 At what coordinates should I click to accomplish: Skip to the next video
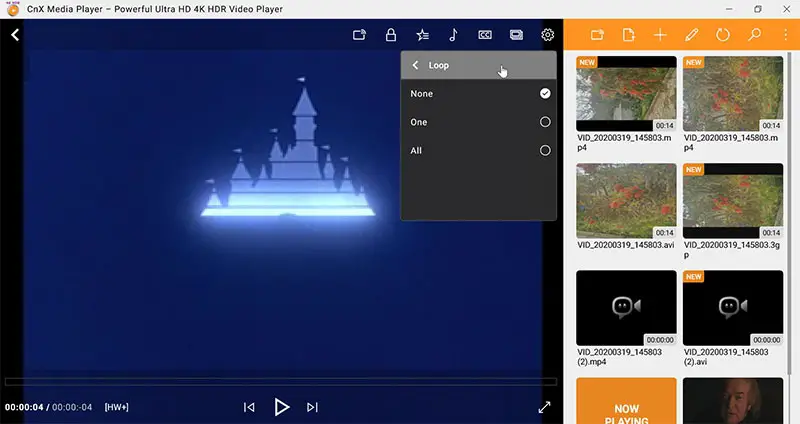click(x=312, y=407)
